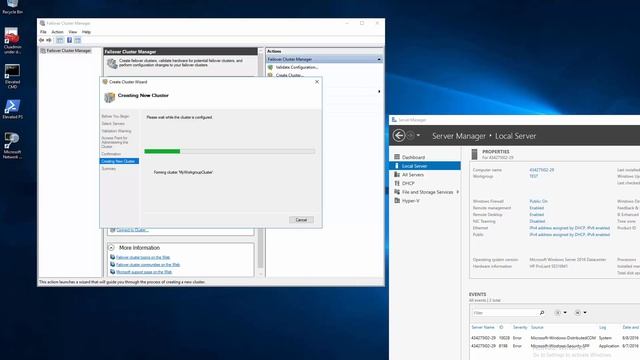This screenshot has width=640, height=360.
Task: Collapse the More Information section
Action: click(111, 247)
